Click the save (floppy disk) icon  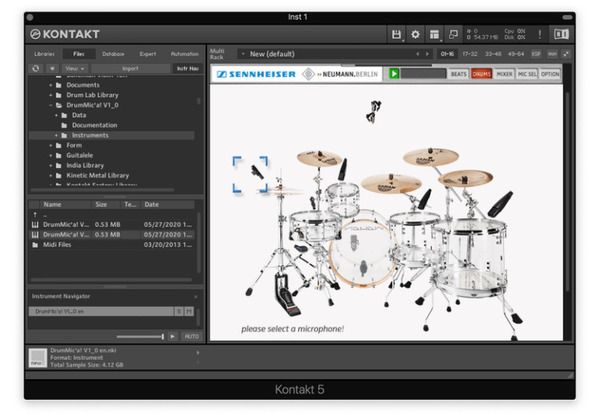pyautogui.click(x=397, y=34)
